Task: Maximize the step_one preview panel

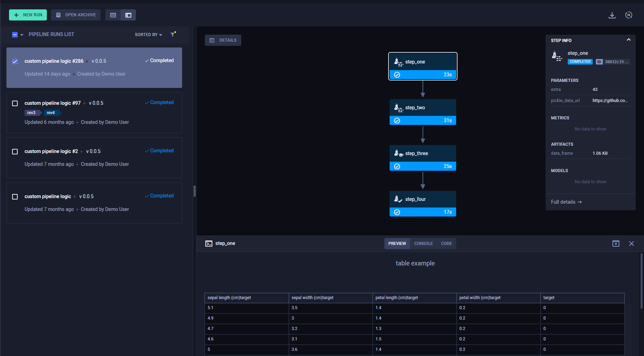Action: [616, 244]
